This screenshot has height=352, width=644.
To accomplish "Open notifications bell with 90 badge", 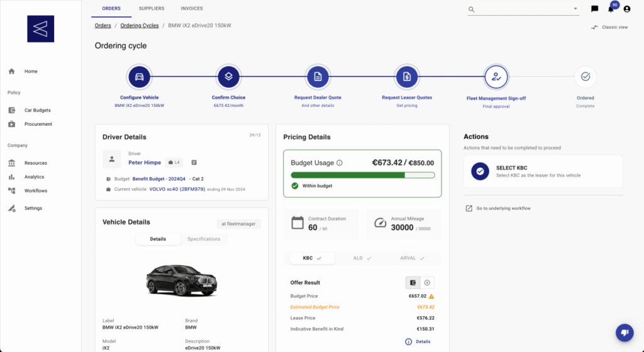I will pyautogui.click(x=611, y=9).
